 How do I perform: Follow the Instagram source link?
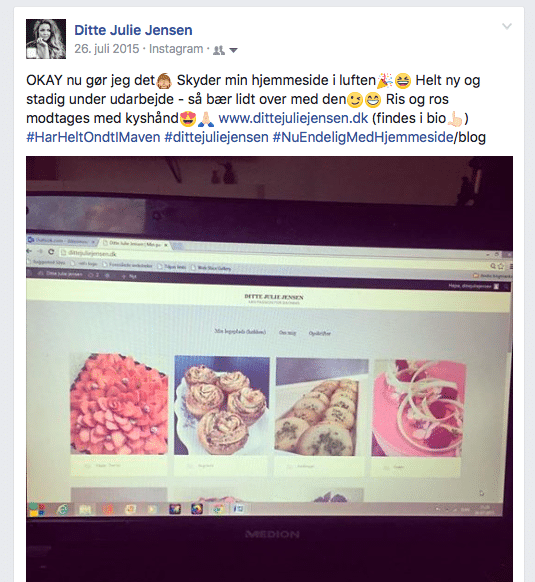point(176,49)
